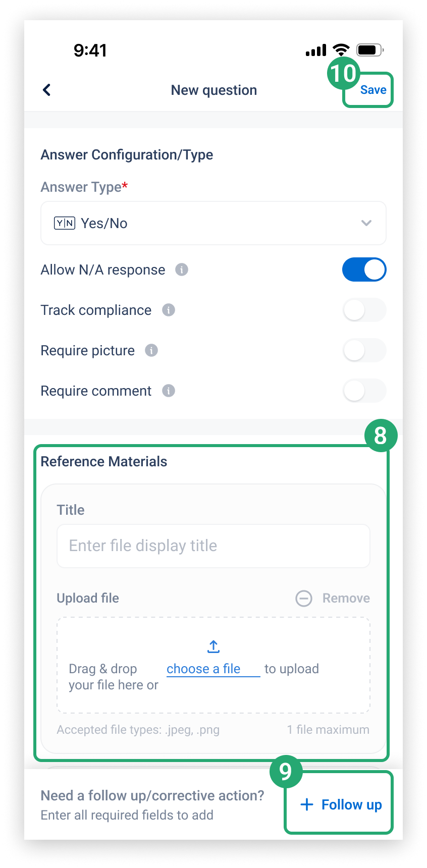
Task: Tap the back arrow icon
Action: [47, 90]
